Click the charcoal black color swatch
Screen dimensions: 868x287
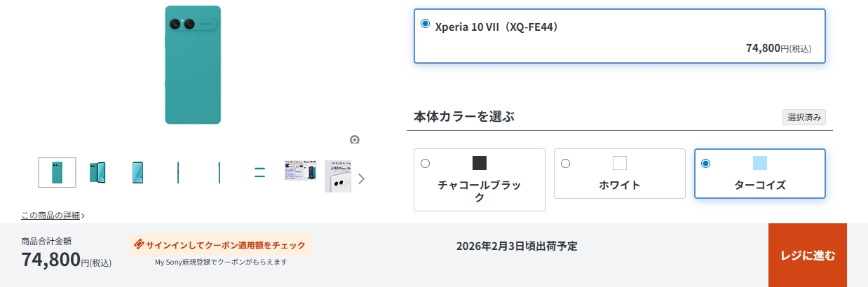(x=480, y=163)
